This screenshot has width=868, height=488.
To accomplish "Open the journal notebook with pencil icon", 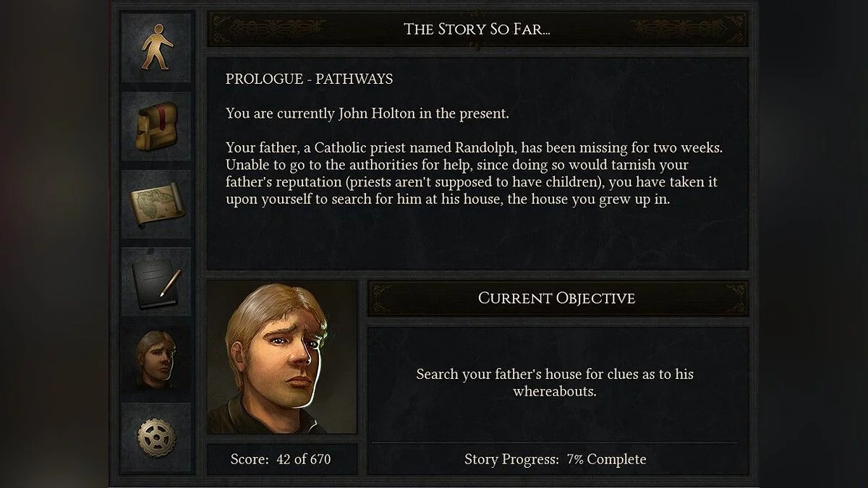I will point(156,282).
